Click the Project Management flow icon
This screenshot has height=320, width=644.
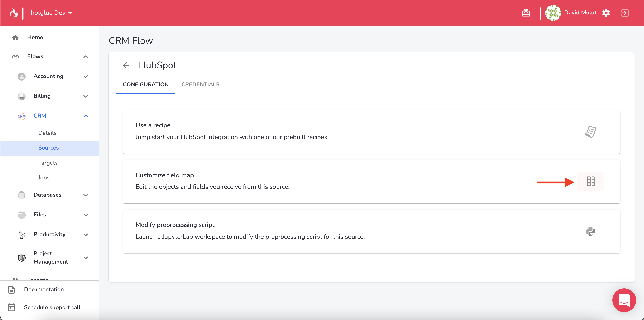coord(22,257)
